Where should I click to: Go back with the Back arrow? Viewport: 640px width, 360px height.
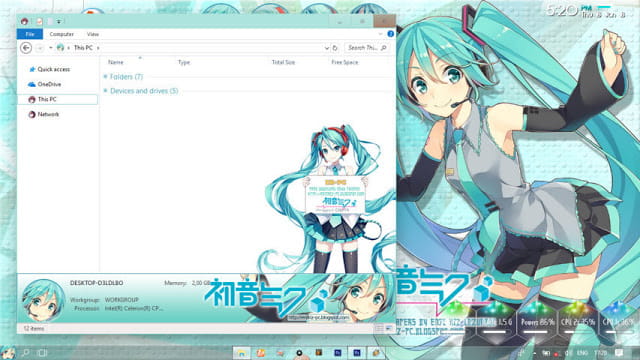point(26,48)
